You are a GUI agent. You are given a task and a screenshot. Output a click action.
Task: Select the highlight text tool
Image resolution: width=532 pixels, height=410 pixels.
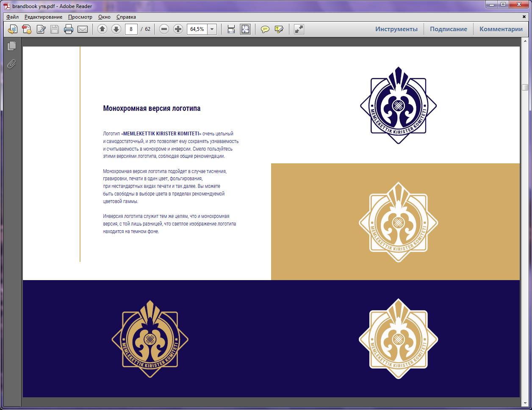point(279,29)
